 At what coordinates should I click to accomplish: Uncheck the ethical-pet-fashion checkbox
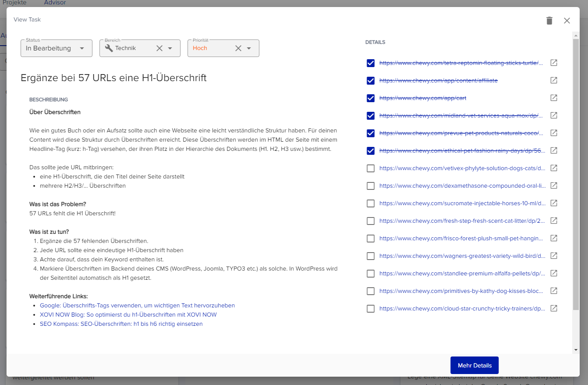coord(371,151)
